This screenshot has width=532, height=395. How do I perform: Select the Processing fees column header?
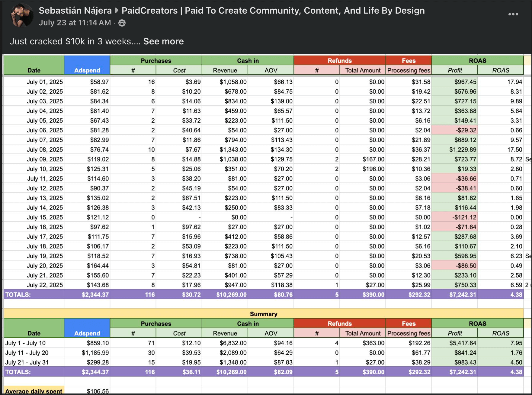pos(409,70)
